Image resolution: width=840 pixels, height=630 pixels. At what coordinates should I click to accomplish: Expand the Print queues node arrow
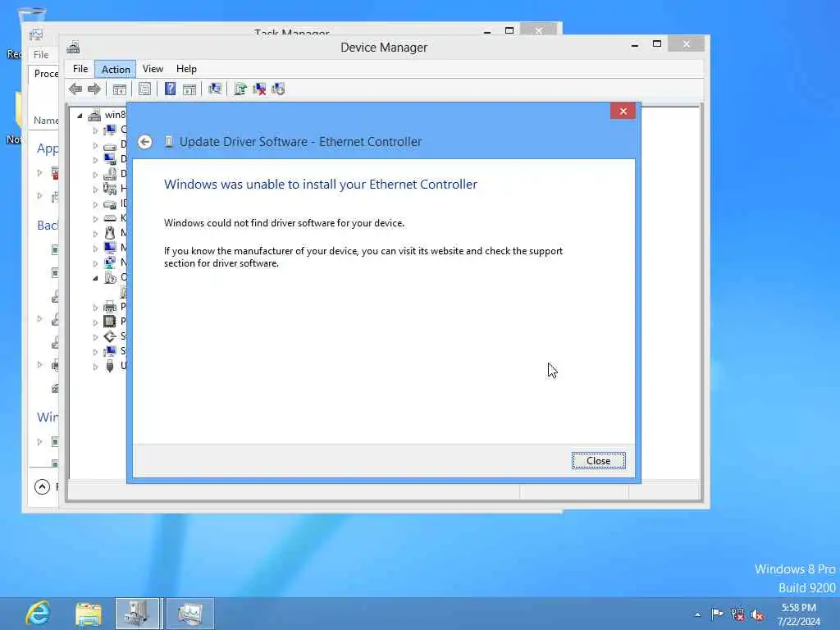click(95, 308)
